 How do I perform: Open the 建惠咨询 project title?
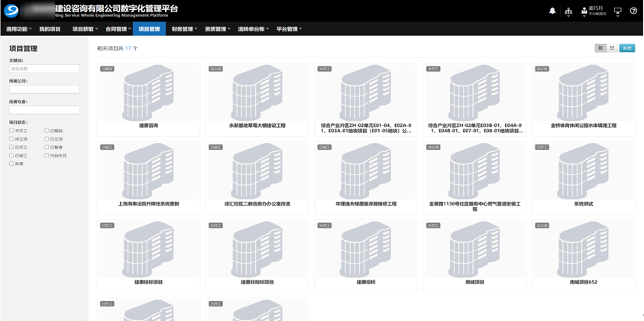[148, 126]
